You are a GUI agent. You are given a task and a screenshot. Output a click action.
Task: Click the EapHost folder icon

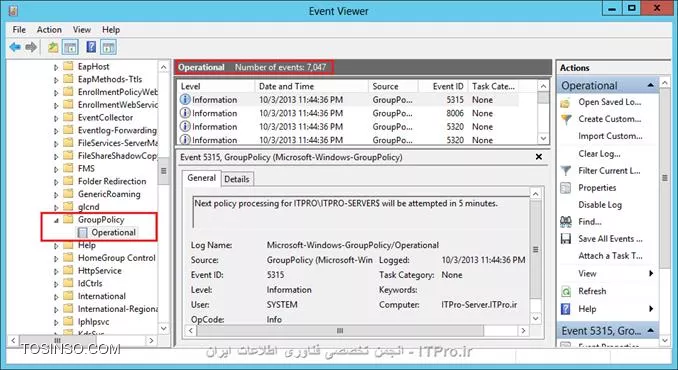(x=68, y=66)
